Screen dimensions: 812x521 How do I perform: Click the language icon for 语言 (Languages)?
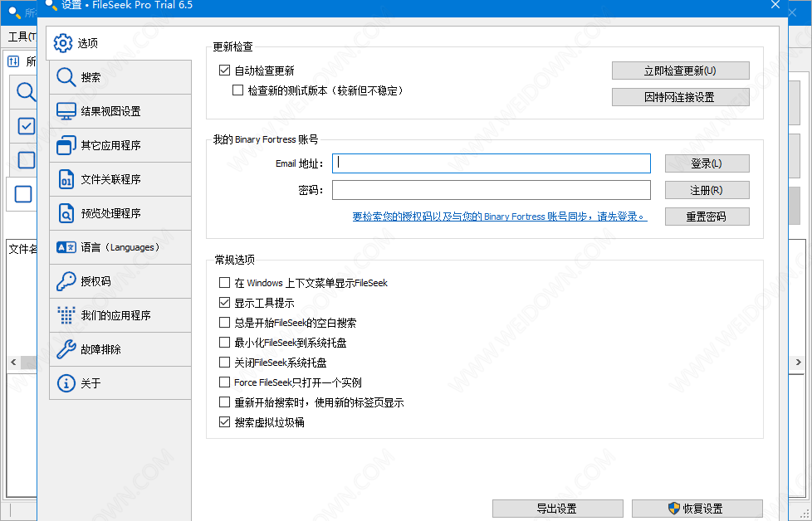(x=66, y=247)
